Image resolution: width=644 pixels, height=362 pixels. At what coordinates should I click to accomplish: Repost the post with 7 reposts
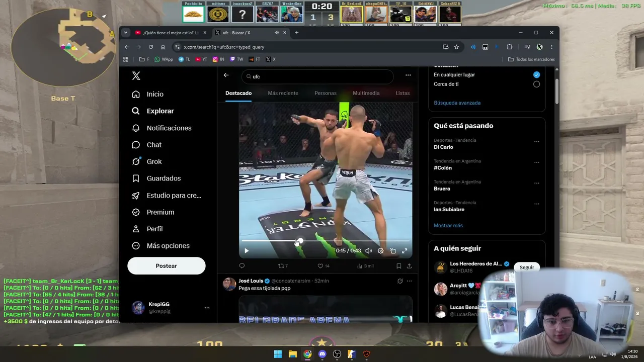(x=283, y=266)
